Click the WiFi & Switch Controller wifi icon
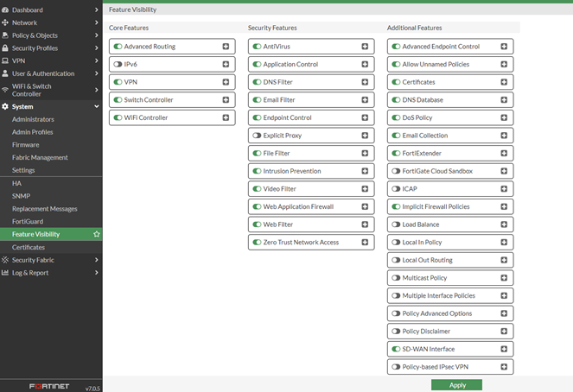The image size is (573, 392). click(x=5, y=90)
